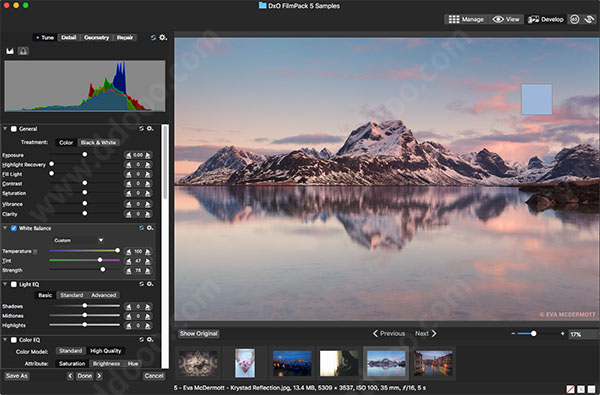Viewport: 600px width, 395px height.
Task: Click the red slash flag in status bar
Action: tap(570, 389)
